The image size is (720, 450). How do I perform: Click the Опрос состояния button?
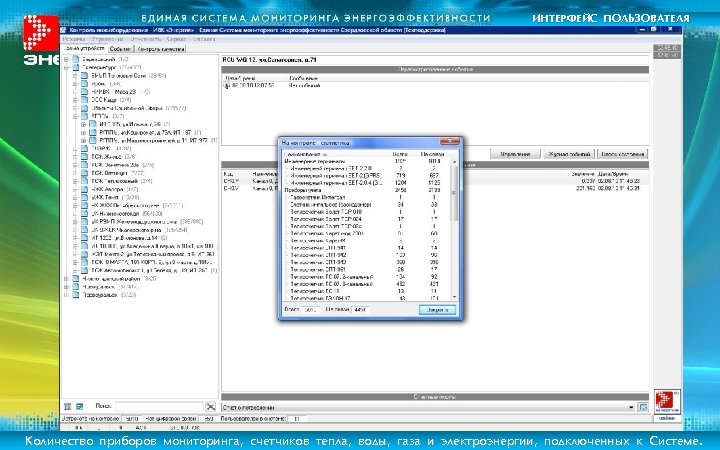(x=623, y=154)
